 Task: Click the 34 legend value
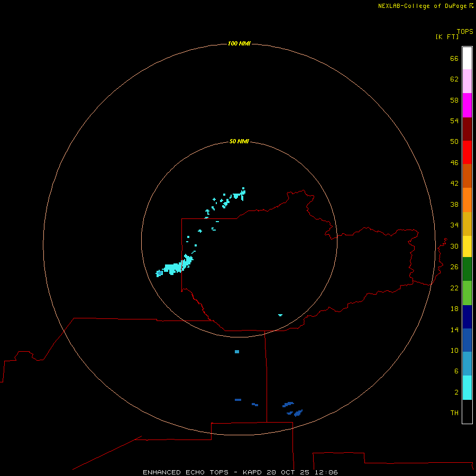(454, 225)
